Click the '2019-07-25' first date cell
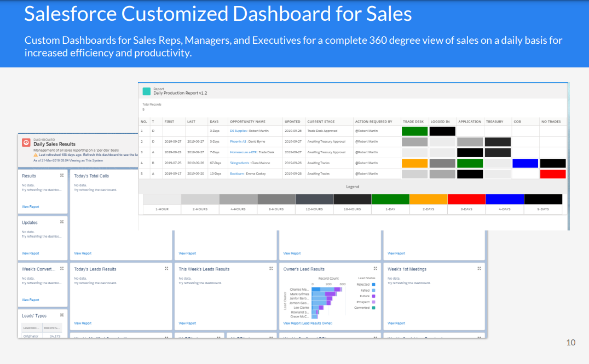 (x=173, y=163)
